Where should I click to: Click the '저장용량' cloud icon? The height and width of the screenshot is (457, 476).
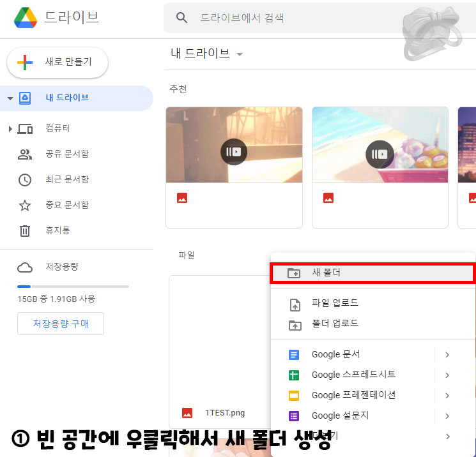pos(25,268)
